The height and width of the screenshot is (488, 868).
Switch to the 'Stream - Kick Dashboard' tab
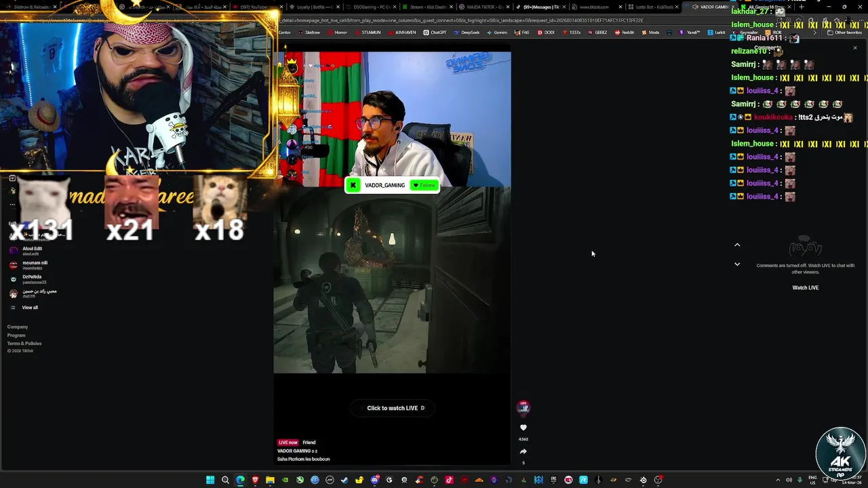click(x=427, y=7)
